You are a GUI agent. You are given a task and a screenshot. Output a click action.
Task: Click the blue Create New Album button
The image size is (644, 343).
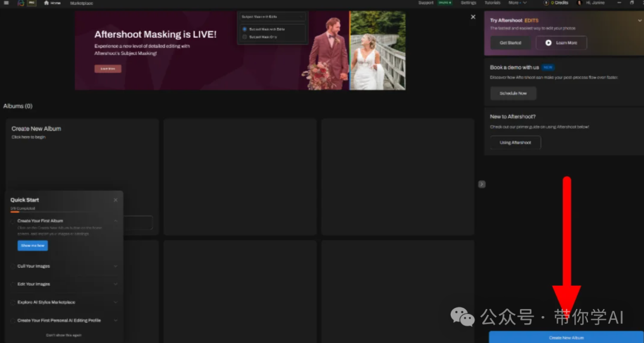566,337
